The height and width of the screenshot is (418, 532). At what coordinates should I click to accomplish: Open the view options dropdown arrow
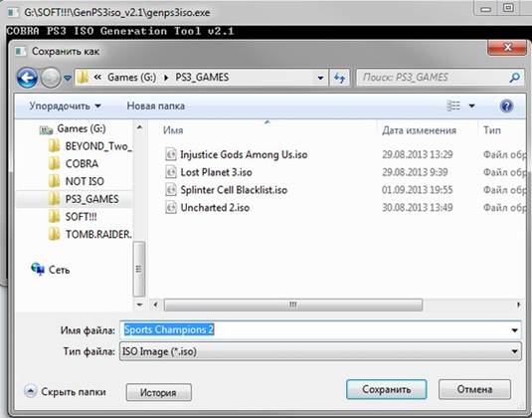coord(471,105)
